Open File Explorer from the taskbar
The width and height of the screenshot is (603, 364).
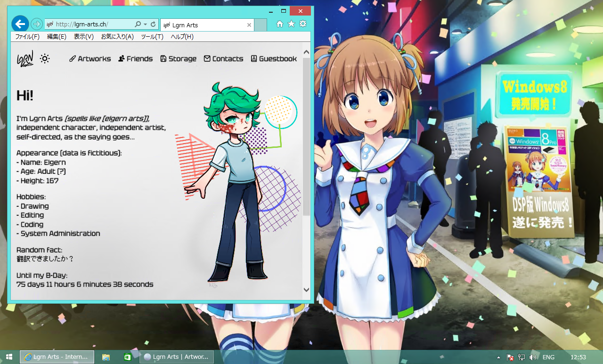106,357
